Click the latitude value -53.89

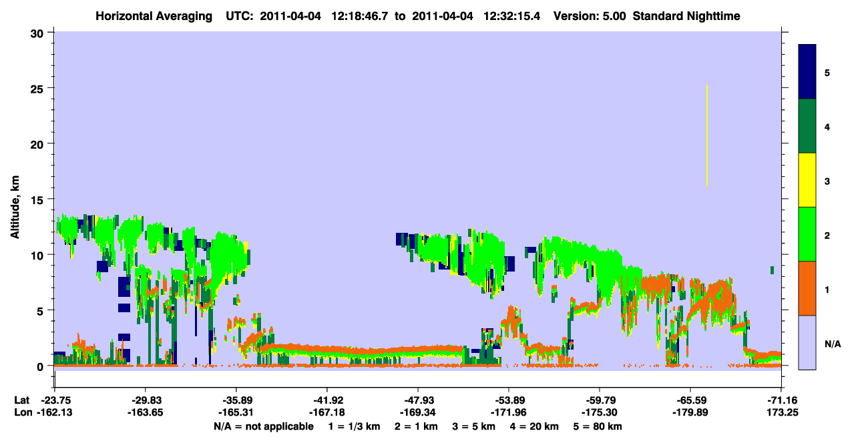(509, 400)
